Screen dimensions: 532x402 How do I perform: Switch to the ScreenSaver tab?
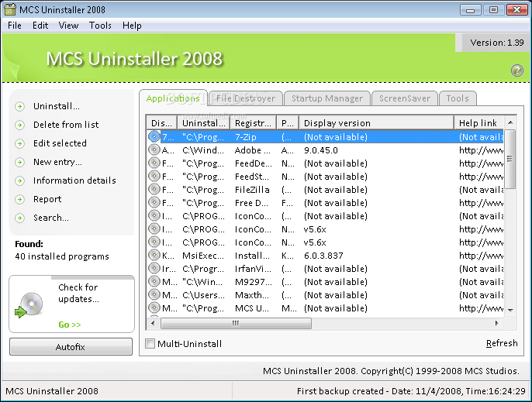(x=405, y=98)
